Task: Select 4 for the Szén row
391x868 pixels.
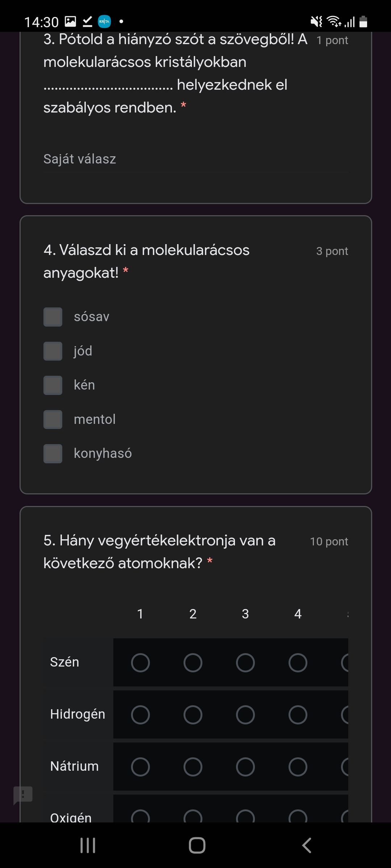Action: (298, 663)
